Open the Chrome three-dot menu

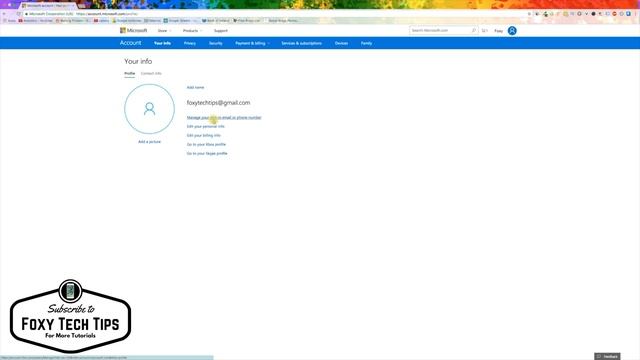[636, 14]
